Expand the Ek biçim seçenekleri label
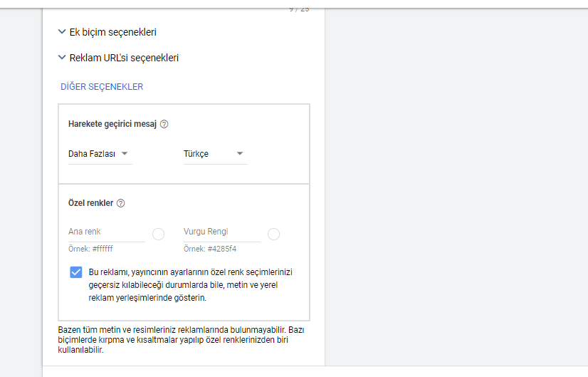The height and width of the screenshot is (377, 588). [112, 32]
